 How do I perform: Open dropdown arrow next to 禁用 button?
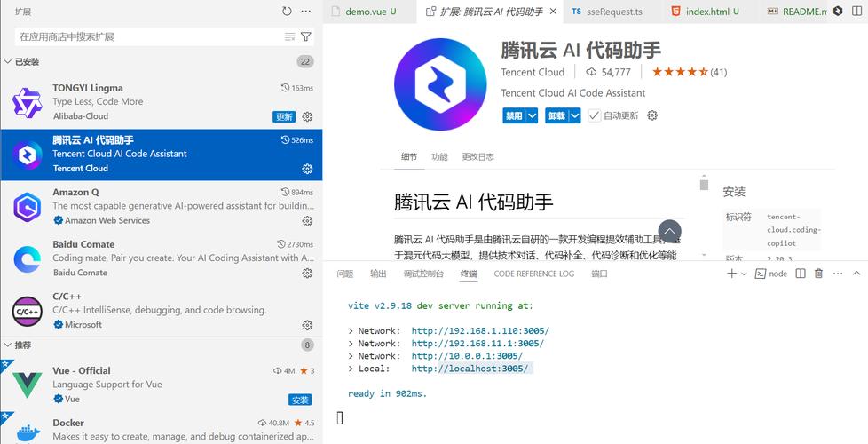point(532,115)
